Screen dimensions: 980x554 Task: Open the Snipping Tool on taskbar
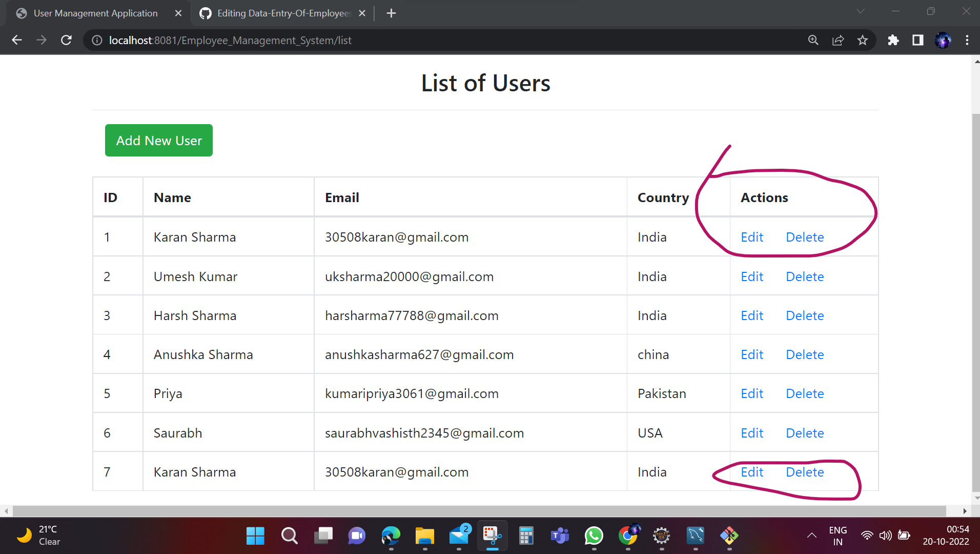[x=492, y=536]
